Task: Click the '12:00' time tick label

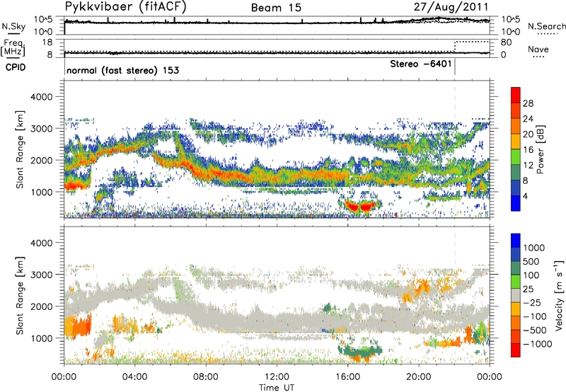Action: [277, 377]
